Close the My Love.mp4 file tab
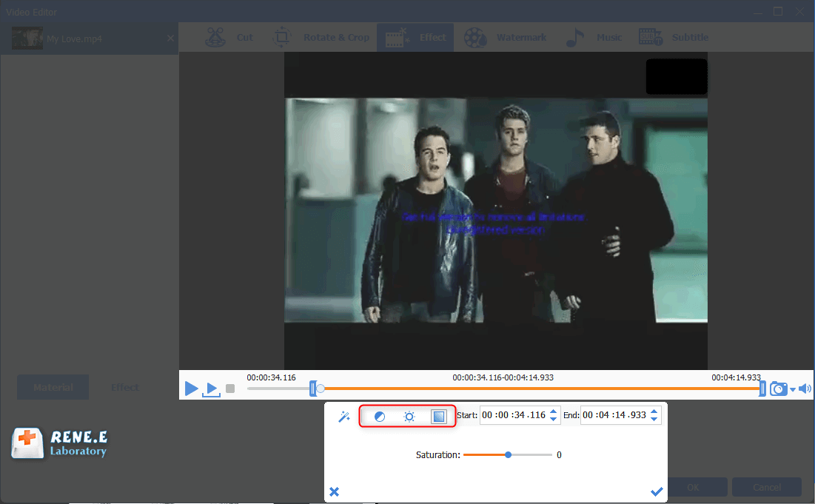Viewport: 815px width, 504px height. pyautogui.click(x=170, y=38)
